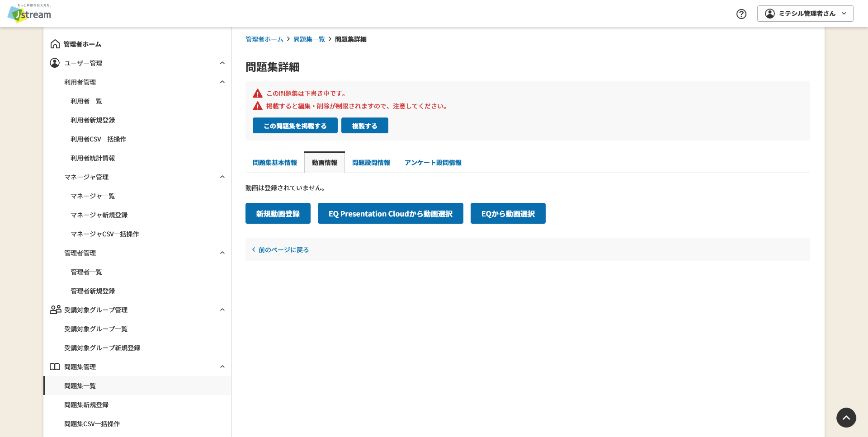Collapse the 受講対象グループ管理 section chevron
868x437 pixels.
(222, 310)
